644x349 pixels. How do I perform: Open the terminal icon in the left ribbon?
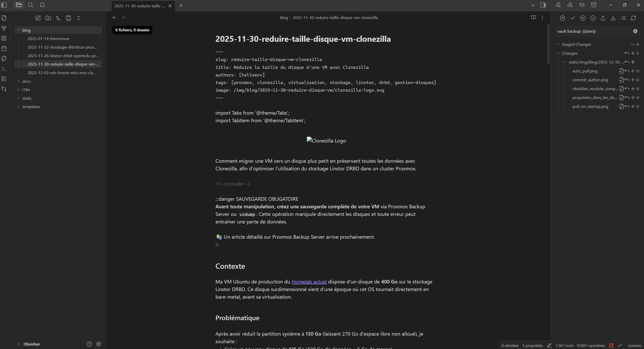tap(4, 69)
